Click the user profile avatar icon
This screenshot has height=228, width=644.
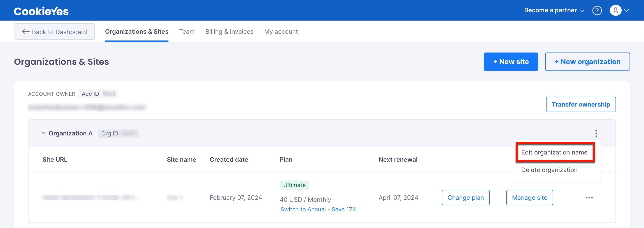(616, 11)
